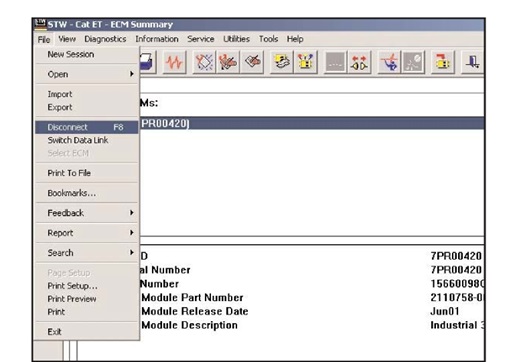Choose Print To File menu entry
The width and height of the screenshot is (515, 362).
(87, 173)
